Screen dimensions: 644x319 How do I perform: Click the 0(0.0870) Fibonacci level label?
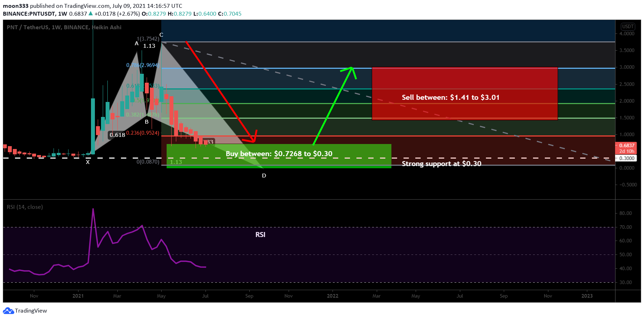pyautogui.click(x=148, y=162)
